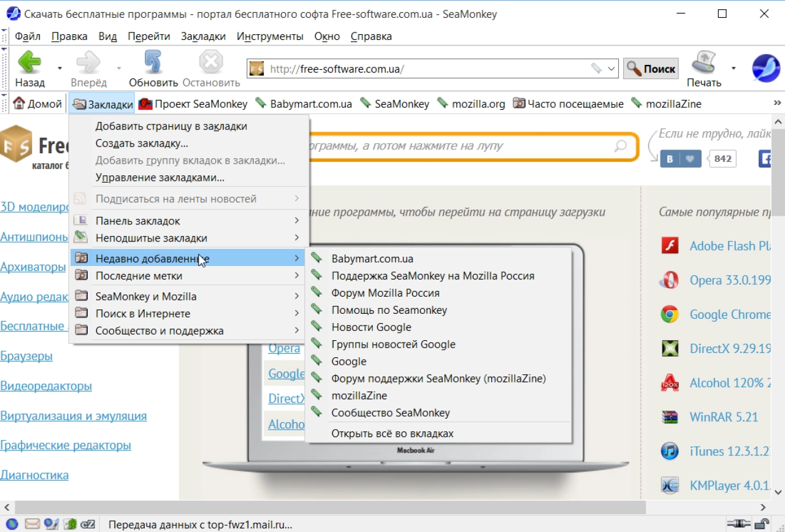Click the security padlock status icon

coord(762,524)
